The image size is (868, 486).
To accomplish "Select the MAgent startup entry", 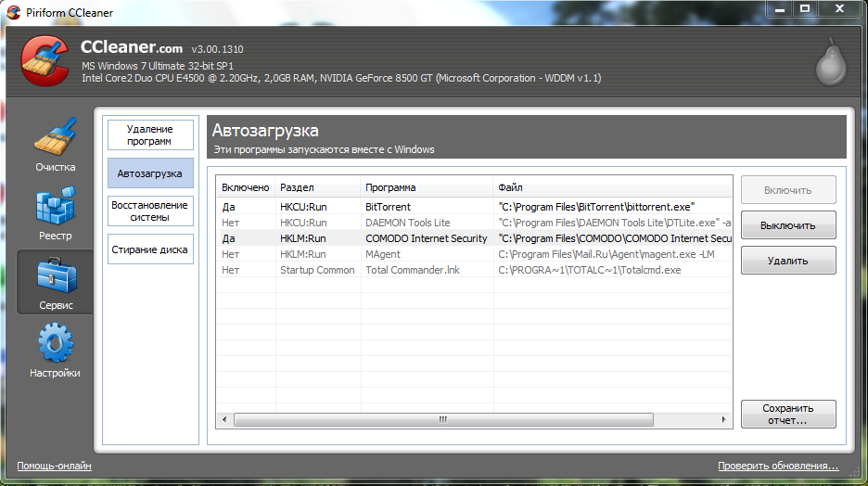I will click(475, 254).
